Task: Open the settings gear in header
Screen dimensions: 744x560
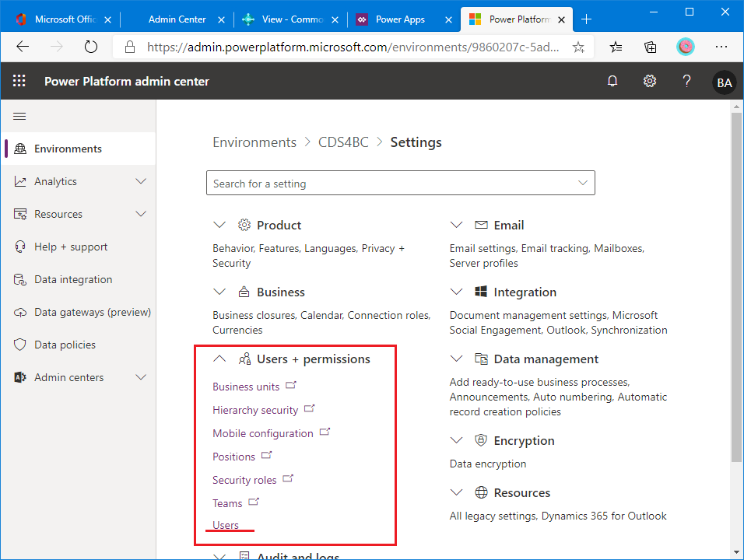Action: (x=650, y=81)
